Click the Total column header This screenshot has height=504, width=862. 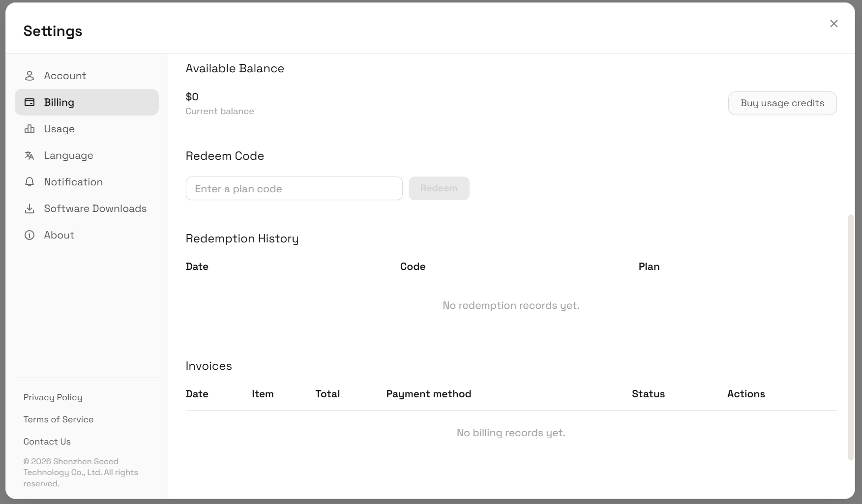[x=327, y=394]
